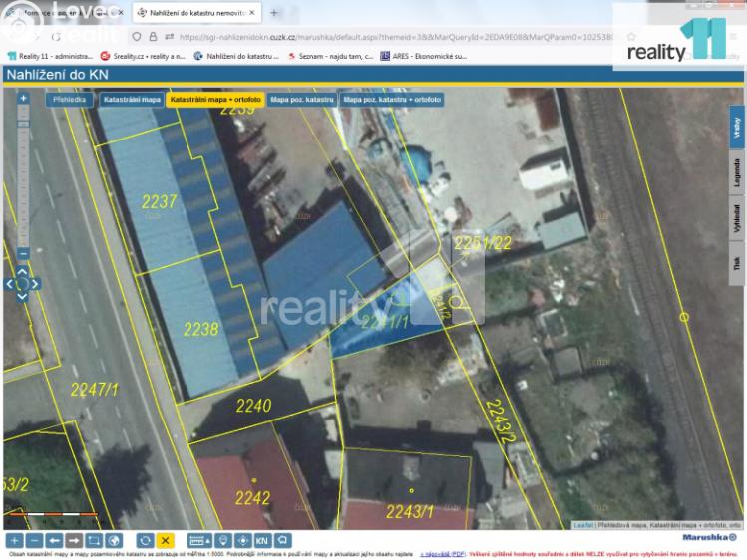Select the zoom-to-rectangle tool

tap(94, 540)
